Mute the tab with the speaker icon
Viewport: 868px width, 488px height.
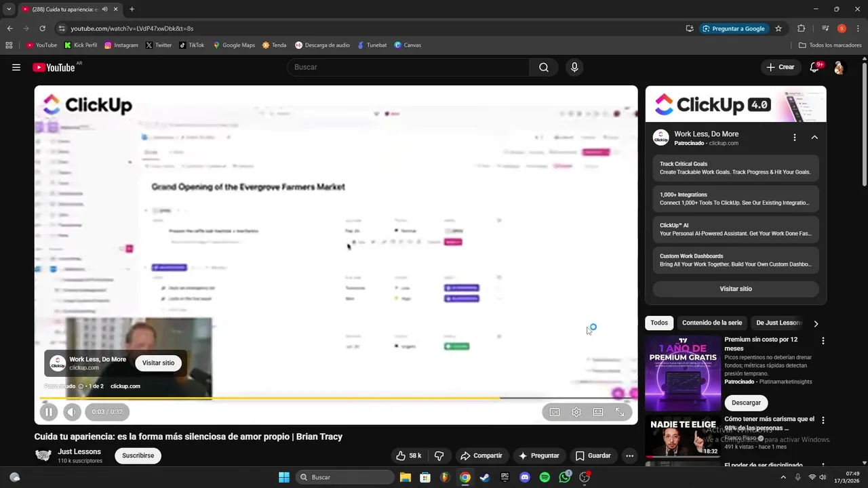pyautogui.click(x=104, y=9)
